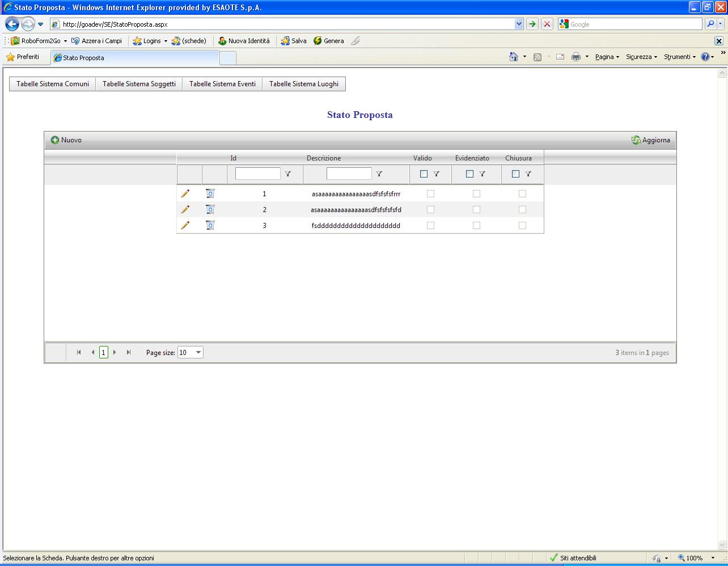Go to previous page of grid
Viewport: 728px width, 566px height.
[x=93, y=352]
